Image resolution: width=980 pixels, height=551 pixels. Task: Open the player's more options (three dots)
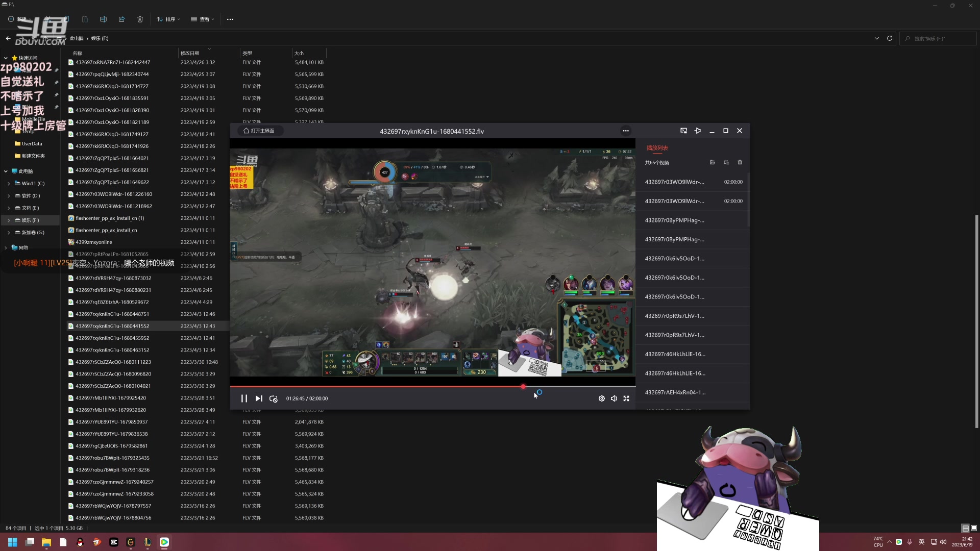626,131
